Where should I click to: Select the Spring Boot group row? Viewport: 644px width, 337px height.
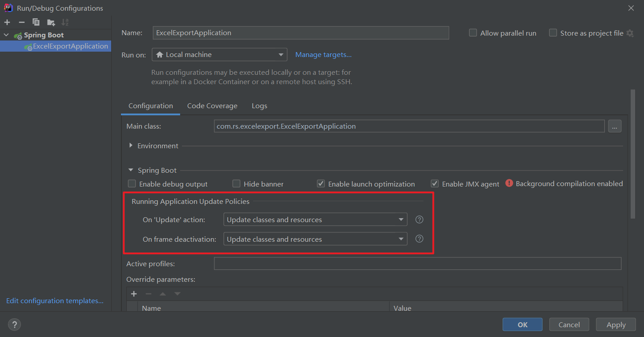(56, 35)
